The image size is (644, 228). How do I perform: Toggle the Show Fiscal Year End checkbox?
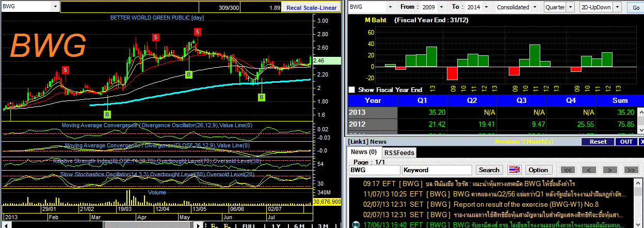352,89
